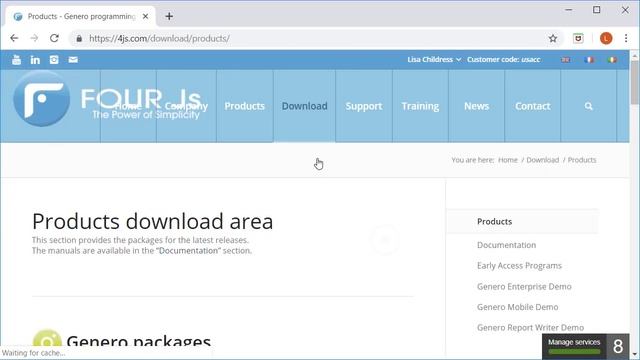Screen dimensions: 640x360
Task: Bookmark this page with star icon
Action: pos(553,38)
